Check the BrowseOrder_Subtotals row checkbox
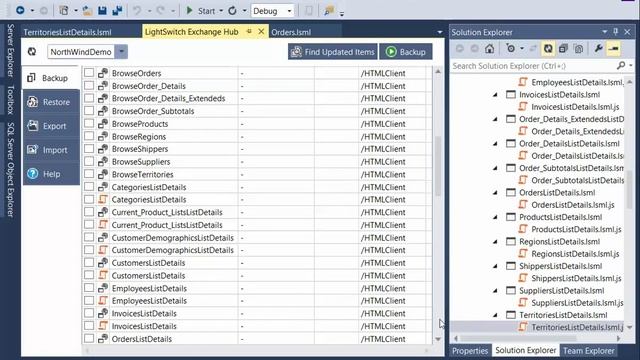640x360 pixels. [89, 111]
